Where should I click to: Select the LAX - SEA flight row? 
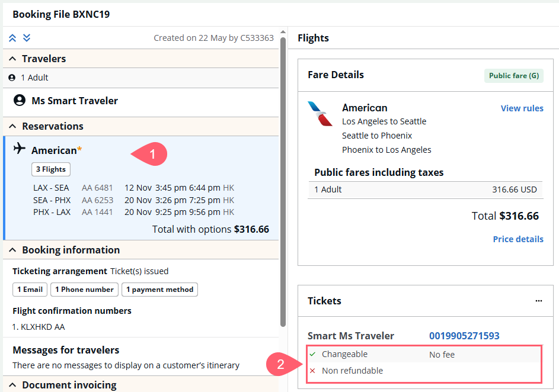click(134, 188)
